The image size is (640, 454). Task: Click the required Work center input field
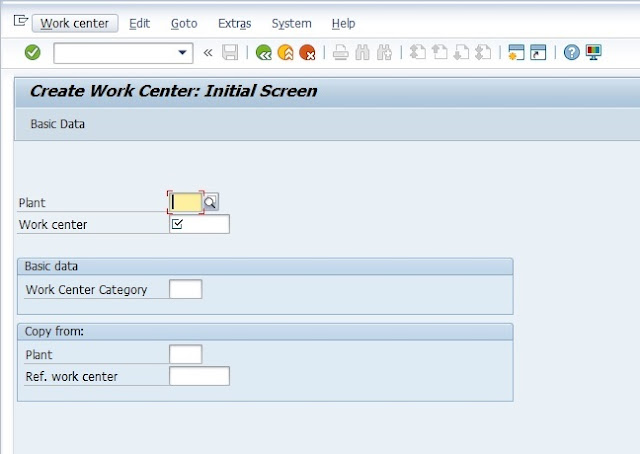pos(200,224)
